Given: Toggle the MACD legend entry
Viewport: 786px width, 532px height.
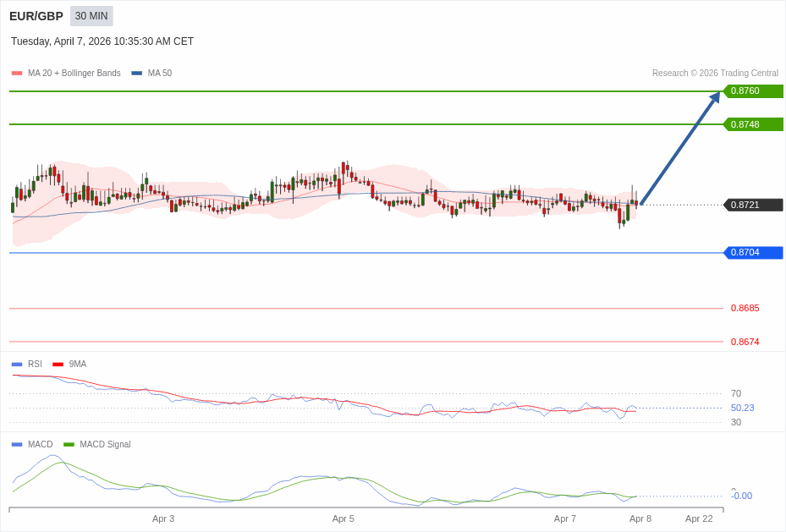Looking at the screenshot, I should tap(40, 445).
